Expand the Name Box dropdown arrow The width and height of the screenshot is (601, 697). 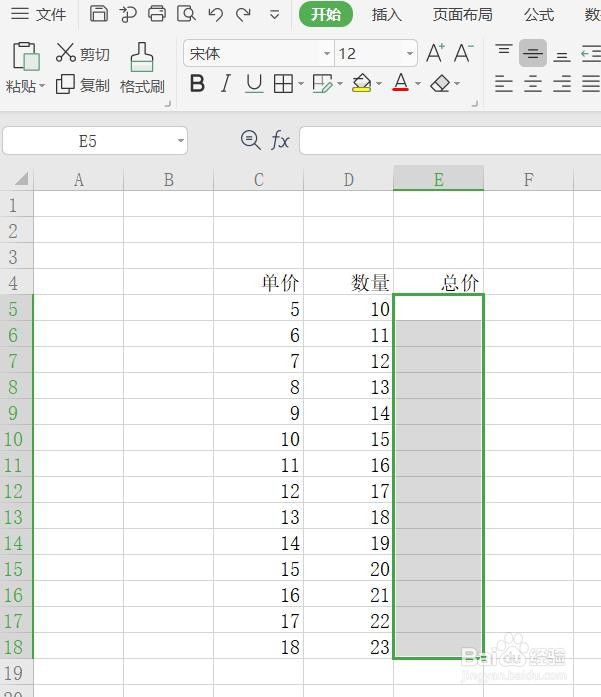coord(180,141)
